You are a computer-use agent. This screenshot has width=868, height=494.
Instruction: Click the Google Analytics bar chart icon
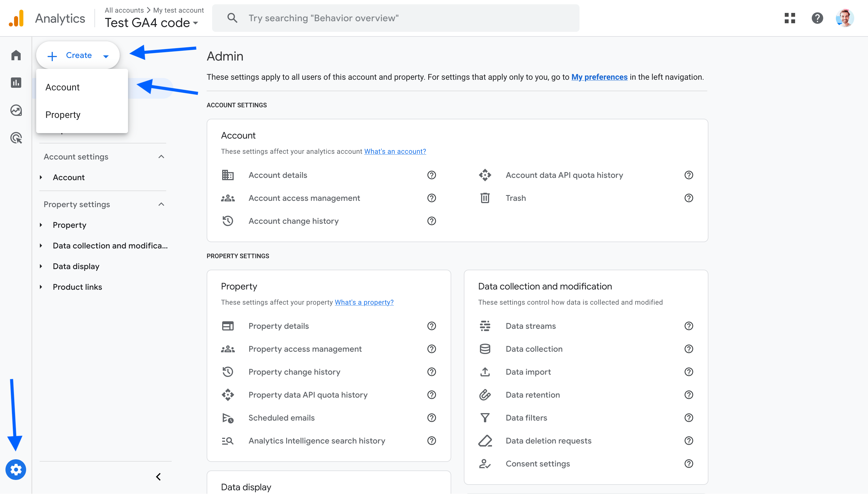coord(16,82)
